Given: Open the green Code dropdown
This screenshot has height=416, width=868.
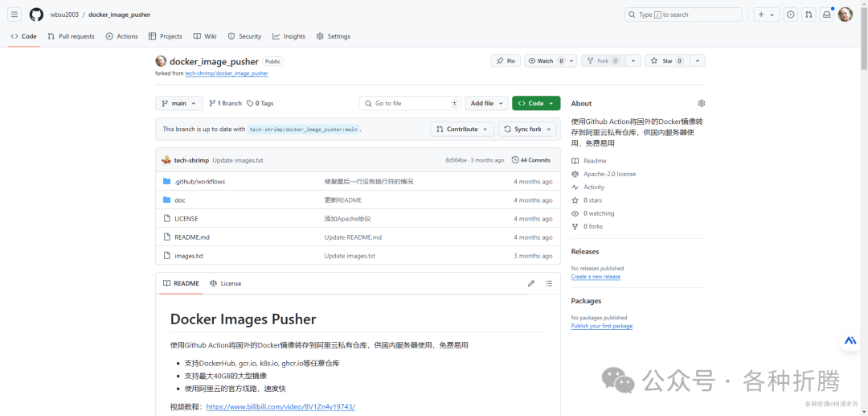Looking at the screenshot, I should point(536,104).
